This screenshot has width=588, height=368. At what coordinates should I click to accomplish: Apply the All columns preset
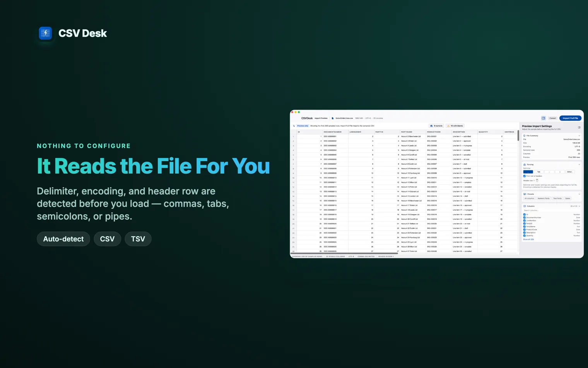pyautogui.click(x=529, y=198)
